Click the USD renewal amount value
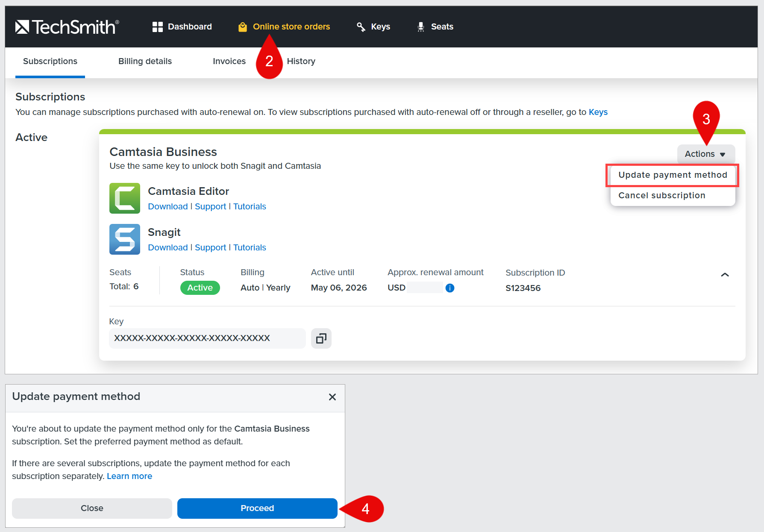764x532 pixels. point(415,288)
